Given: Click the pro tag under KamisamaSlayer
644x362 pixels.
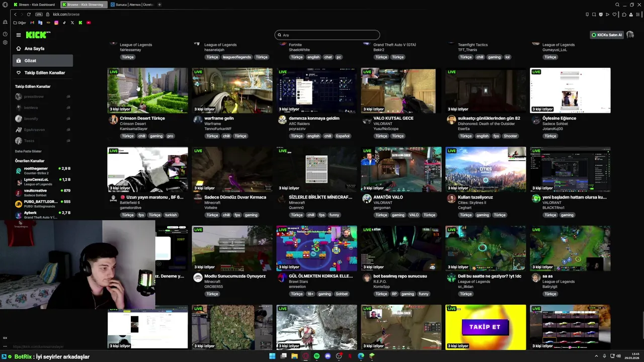Looking at the screenshot, I should coord(170,136).
